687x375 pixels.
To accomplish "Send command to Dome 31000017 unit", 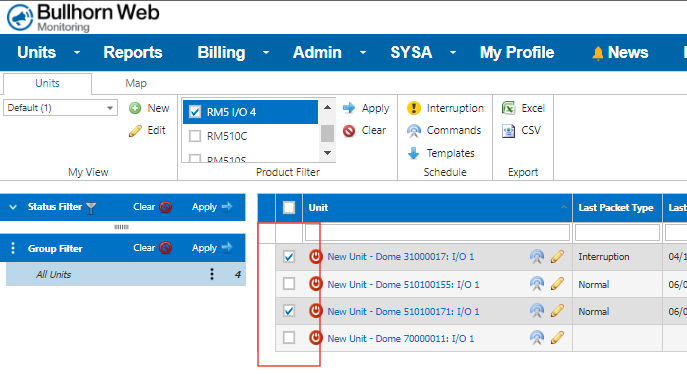I will click(537, 256).
